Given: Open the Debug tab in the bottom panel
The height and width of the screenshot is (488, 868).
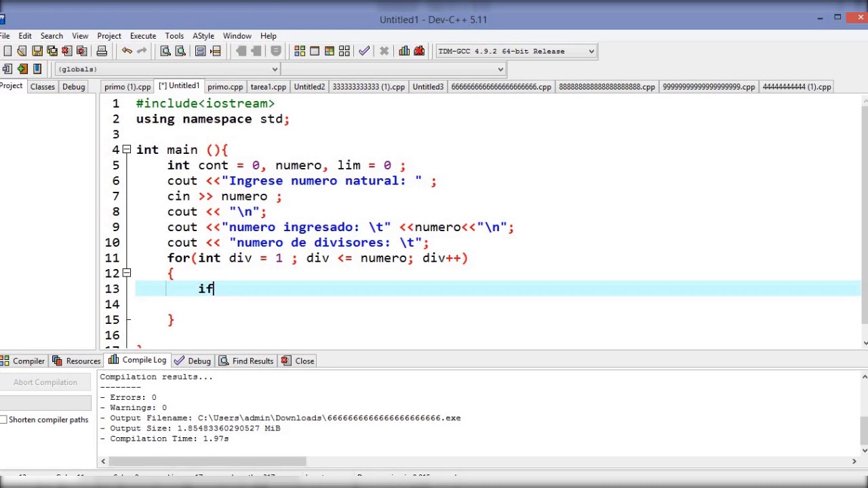Looking at the screenshot, I should [x=193, y=361].
